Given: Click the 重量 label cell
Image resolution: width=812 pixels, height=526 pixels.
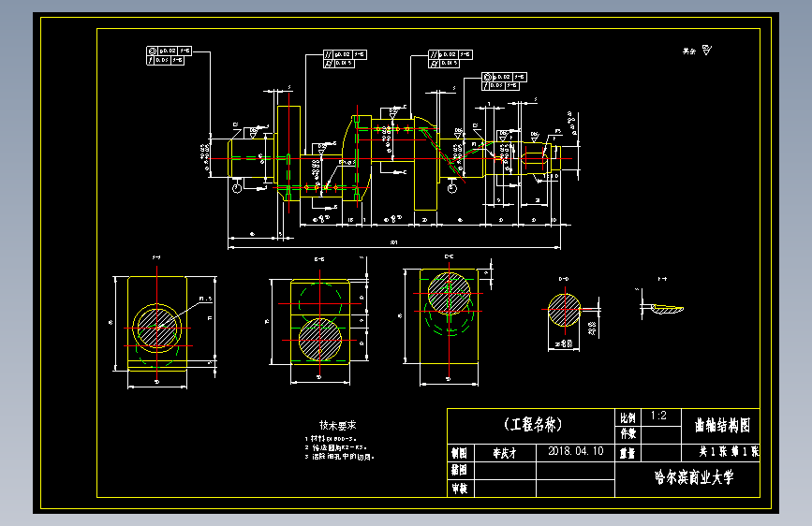Looking at the screenshot, I should point(627,454).
